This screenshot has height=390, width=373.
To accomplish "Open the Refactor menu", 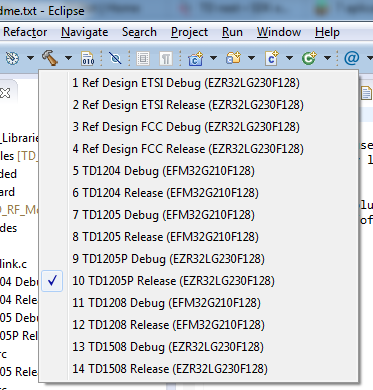I will (x=25, y=32).
